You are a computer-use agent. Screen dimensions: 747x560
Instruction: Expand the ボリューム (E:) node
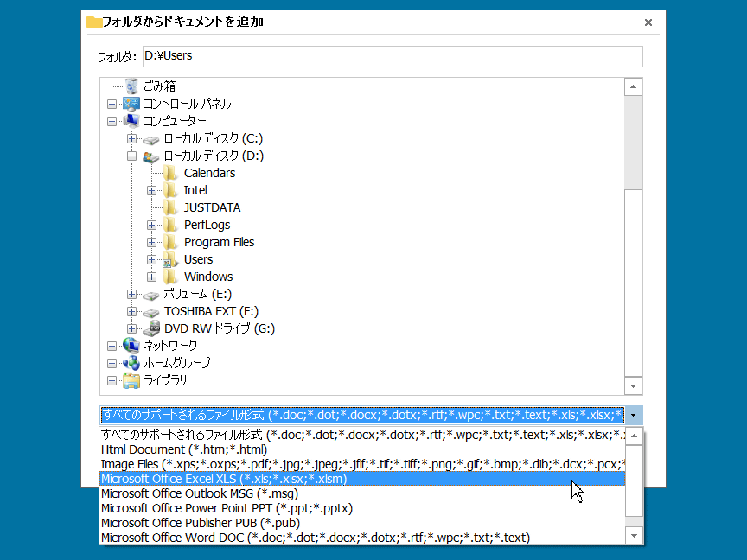(x=132, y=294)
